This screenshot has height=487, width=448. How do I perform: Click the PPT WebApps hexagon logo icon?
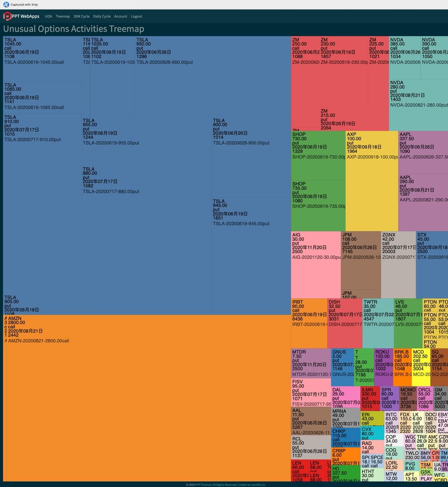(x=7, y=16)
